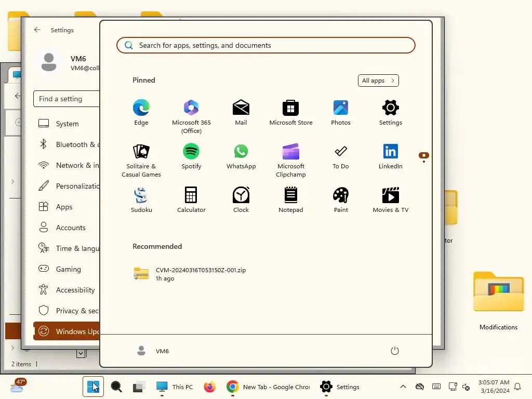Open the Spotify app
The width and height of the screenshot is (532, 399).
(x=191, y=156)
